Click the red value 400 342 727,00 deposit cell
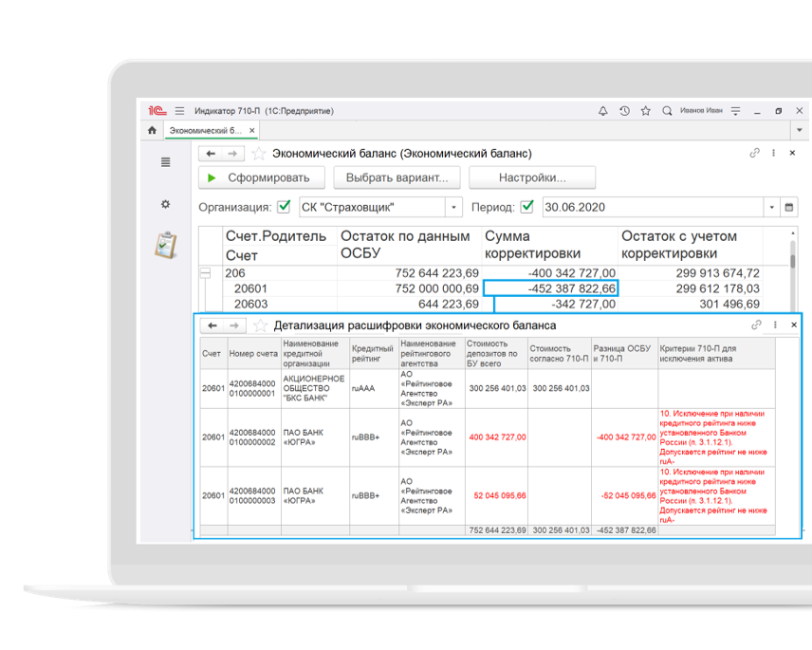This screenshot has height=650, width=812. [x=497, y=437]
